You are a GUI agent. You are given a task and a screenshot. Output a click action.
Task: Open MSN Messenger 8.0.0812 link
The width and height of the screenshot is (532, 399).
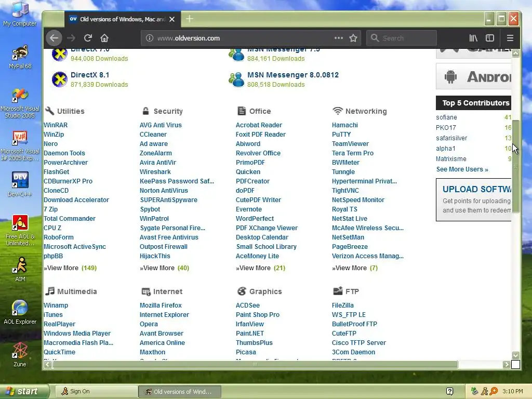[293, 75]
